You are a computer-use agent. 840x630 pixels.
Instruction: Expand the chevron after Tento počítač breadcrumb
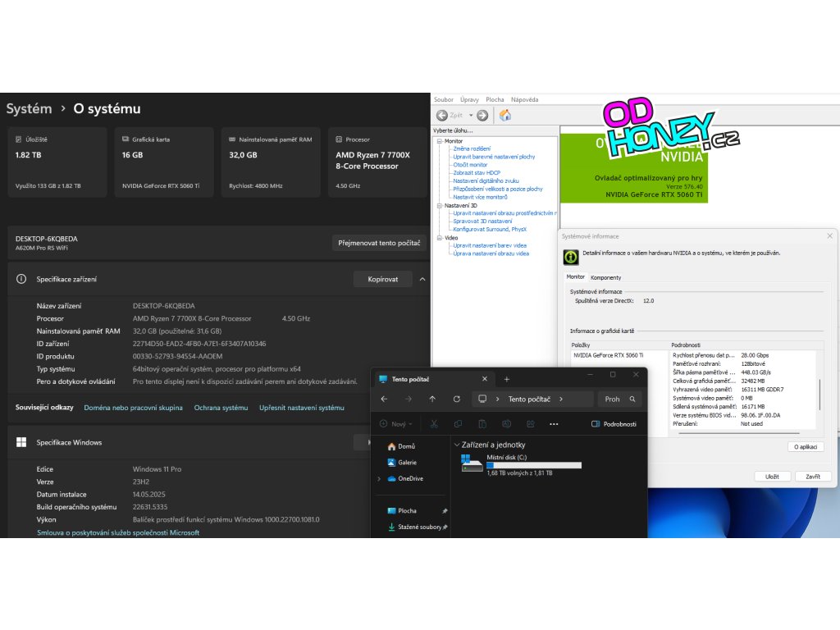click(x=561, y=399)
